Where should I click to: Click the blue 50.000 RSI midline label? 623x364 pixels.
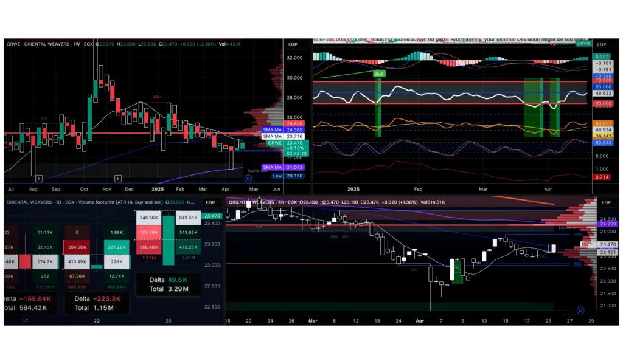point(603,86)
